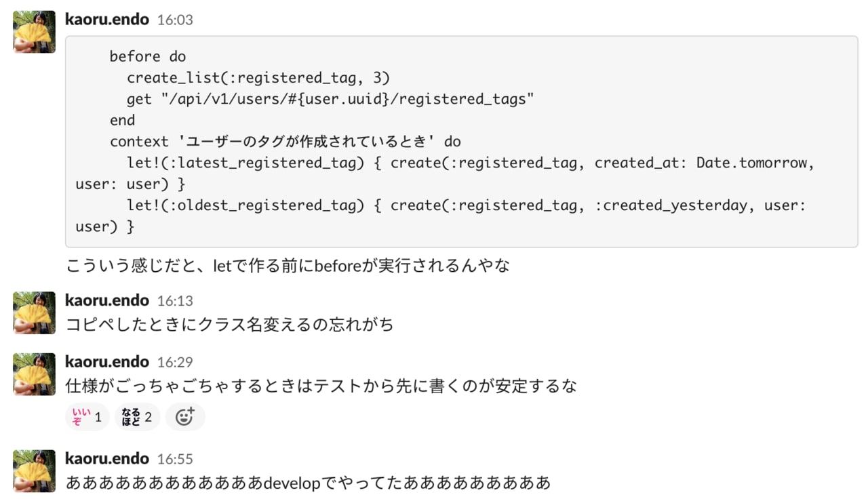Open profile avatar on the 16:55 message
Screen dimensions: 868x503
[34, 470]
